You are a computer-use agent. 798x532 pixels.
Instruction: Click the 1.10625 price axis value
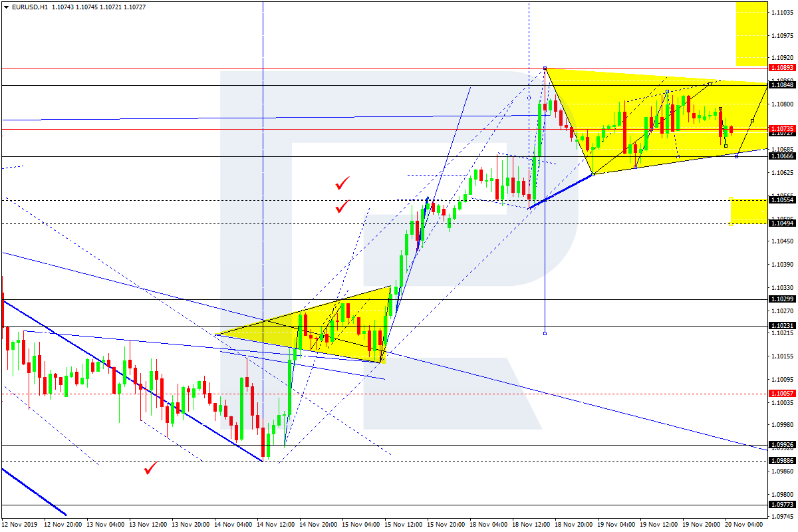click(783, 173)
